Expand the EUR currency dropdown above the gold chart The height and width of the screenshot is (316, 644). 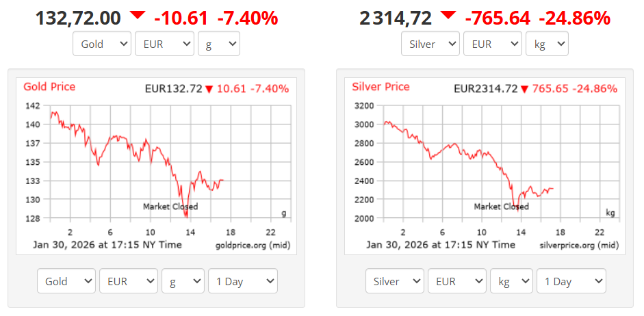(x=164, y=44)
